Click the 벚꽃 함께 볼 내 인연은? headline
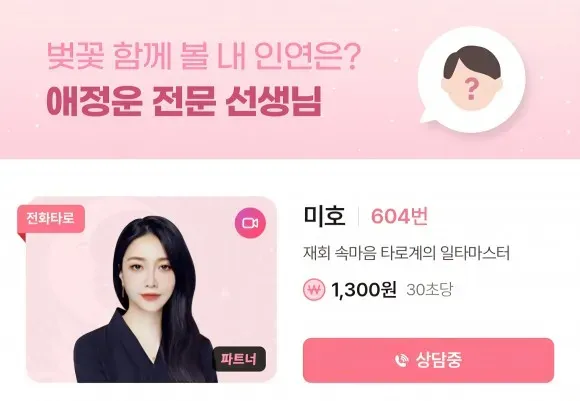The image size is (580, 401). point(204,57)
